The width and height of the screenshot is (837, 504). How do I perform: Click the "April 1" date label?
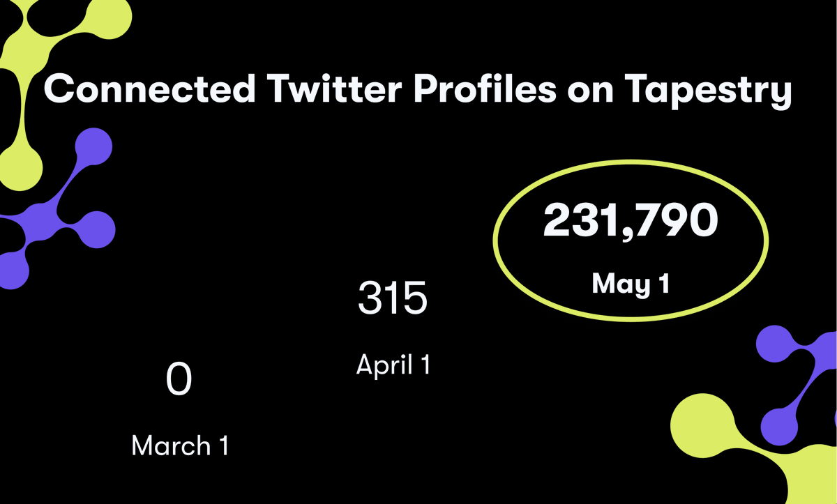click(393, 364)
